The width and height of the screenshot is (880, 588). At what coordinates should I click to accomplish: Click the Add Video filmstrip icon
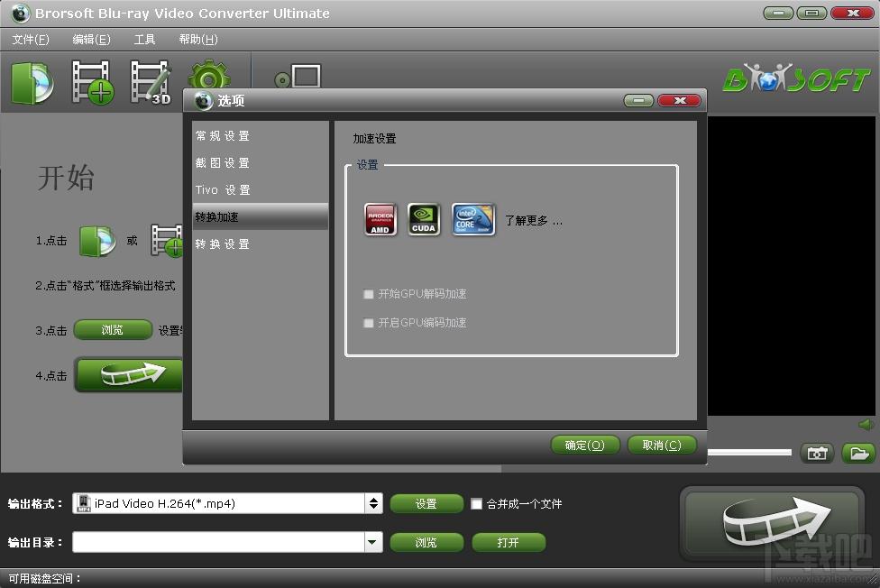[92, 83]
